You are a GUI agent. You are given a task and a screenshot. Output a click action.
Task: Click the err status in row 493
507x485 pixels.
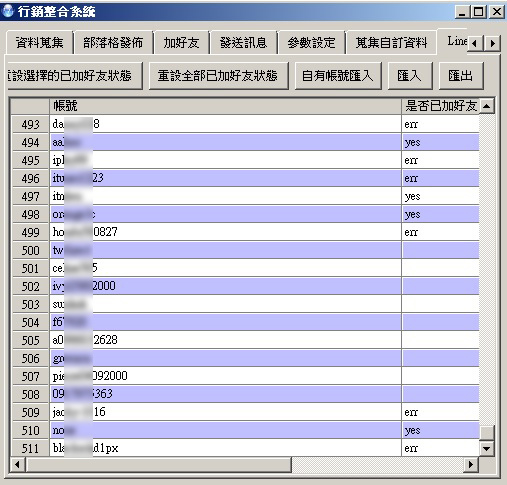440,124
